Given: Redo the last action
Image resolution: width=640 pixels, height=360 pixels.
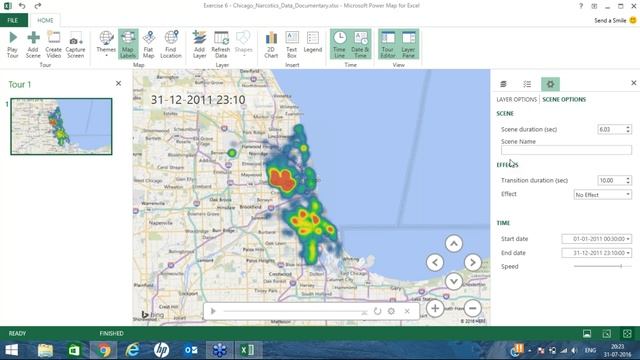Looking at the screenshot, I should [x=38, y=6].
